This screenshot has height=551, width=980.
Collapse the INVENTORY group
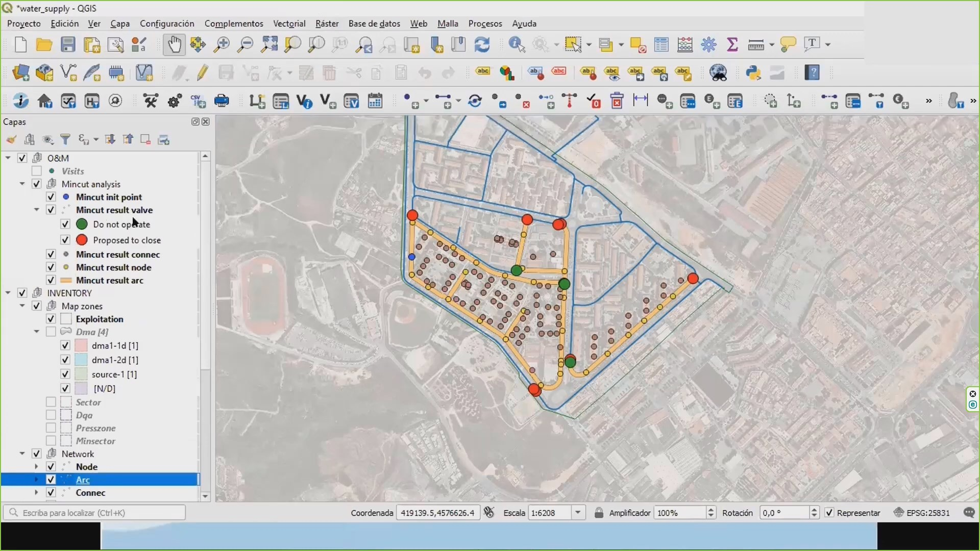(x=8, y=293)
